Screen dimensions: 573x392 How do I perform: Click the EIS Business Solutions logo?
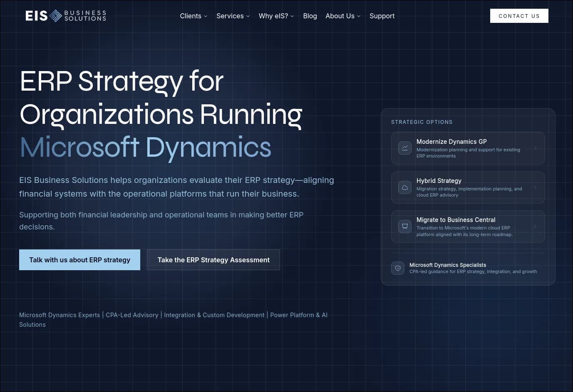(x=66, y=16)
